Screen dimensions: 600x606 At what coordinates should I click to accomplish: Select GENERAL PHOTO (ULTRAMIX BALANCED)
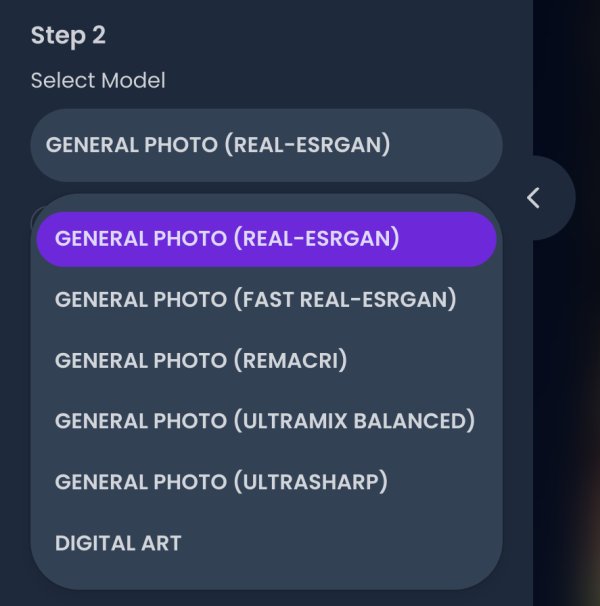tap(266, 421)
